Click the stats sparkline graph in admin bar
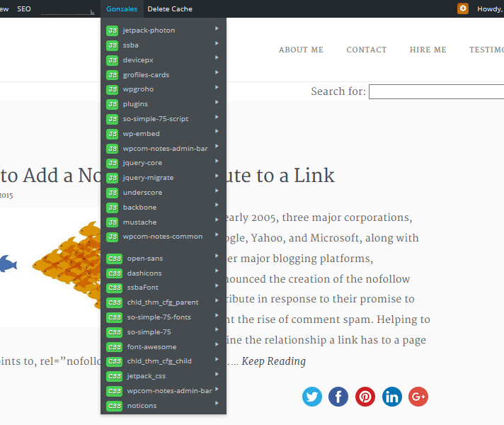 click(x=68, y=12)
